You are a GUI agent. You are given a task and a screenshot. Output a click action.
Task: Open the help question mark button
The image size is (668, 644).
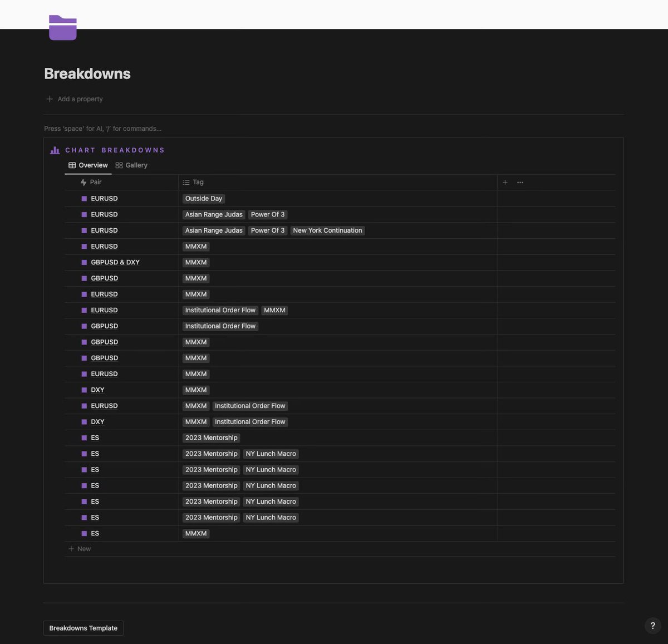tap(653, 626)
